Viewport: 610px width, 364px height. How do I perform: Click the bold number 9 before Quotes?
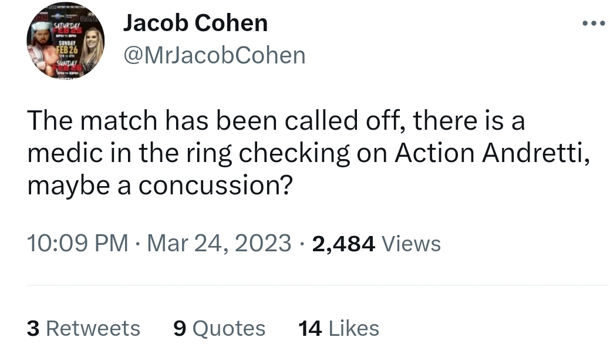tap(180, 328)
